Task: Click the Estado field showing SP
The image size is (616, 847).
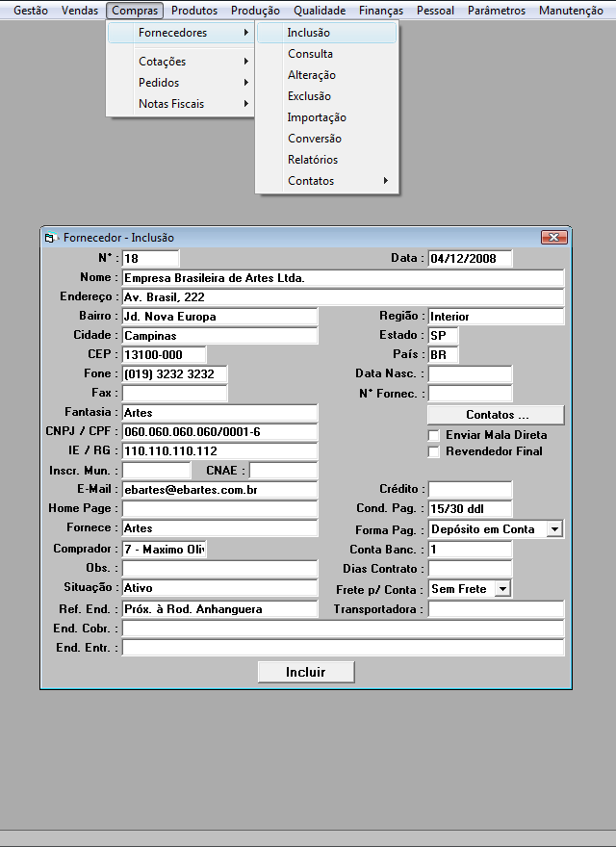Action: pos(443,336)
